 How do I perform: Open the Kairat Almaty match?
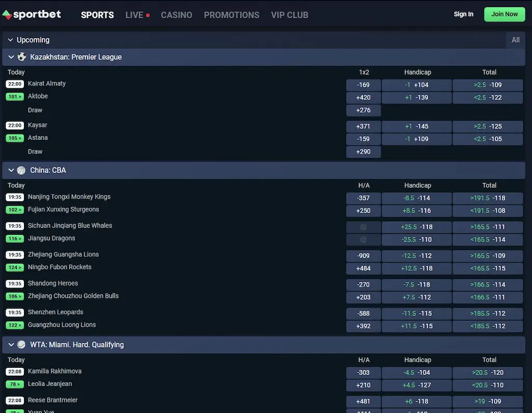46,84
